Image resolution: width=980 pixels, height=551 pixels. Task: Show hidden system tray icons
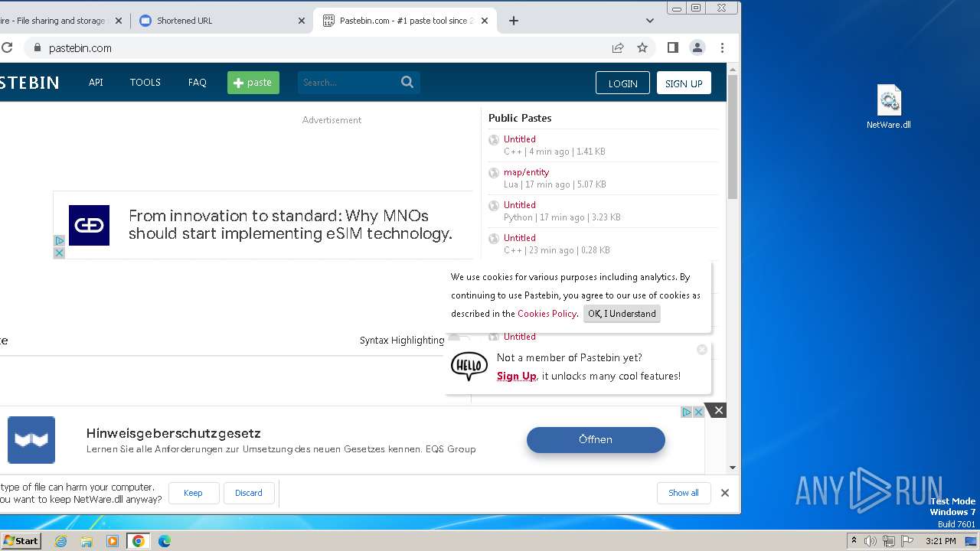[854, 541]
